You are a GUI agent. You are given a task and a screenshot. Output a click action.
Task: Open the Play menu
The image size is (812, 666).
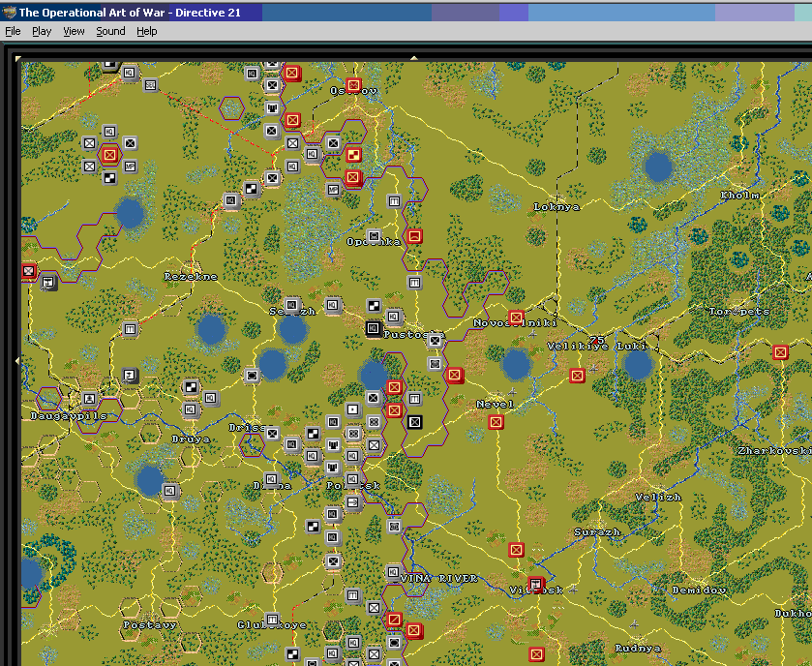[x=42, y=31]
